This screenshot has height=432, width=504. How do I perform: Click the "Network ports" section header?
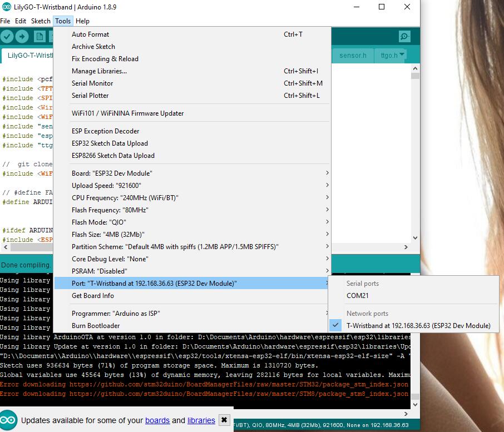(x=367, y=313)
